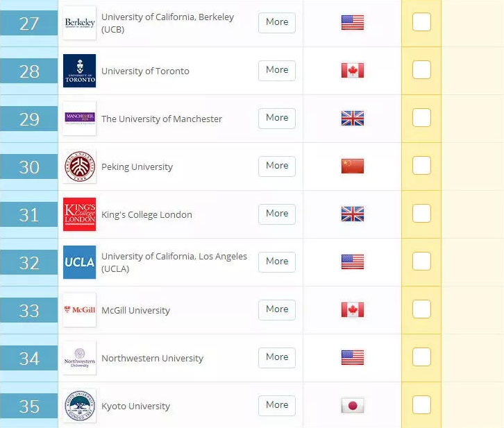
Task: Open the Northwestern University name link
Action: pyautogui.click(x=152, y=358)
